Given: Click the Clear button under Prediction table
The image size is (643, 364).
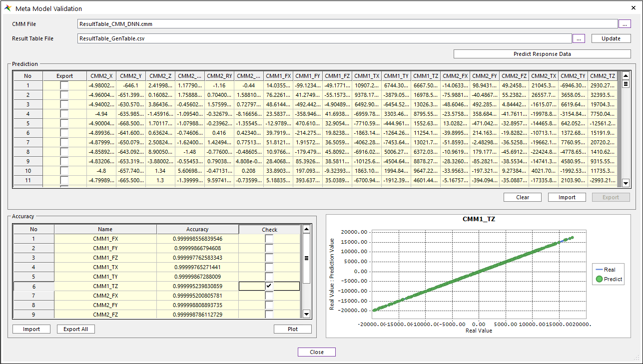Looking at the screenshot, I should 523,197.
